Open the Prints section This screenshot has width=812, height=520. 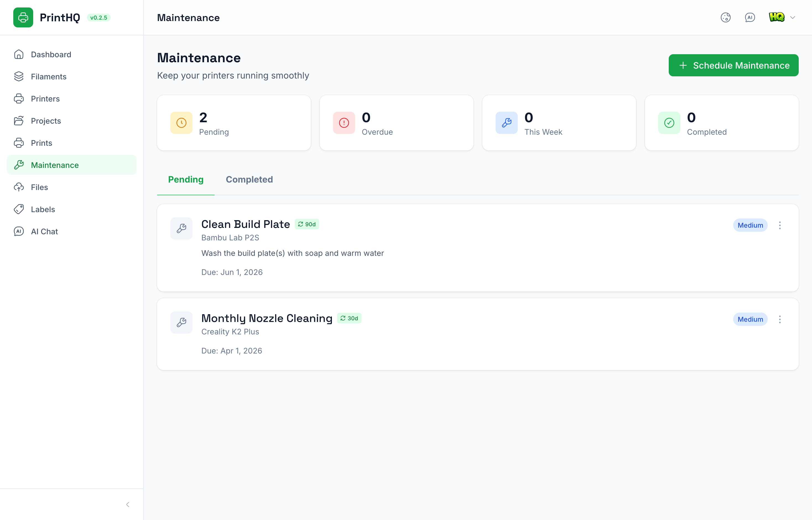tap(41, 143)
